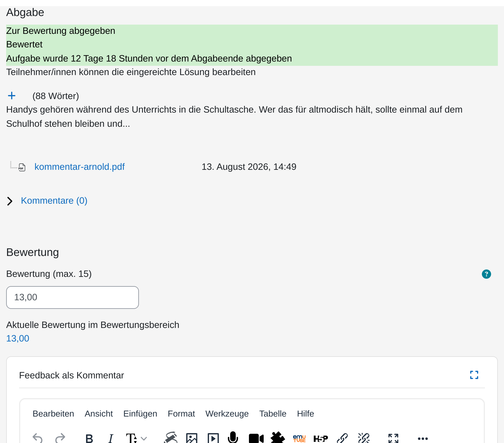The height and width of the screenshot is (443, 504).
Task: Click the Kommentare (0) link
Action: click(54, 201)
